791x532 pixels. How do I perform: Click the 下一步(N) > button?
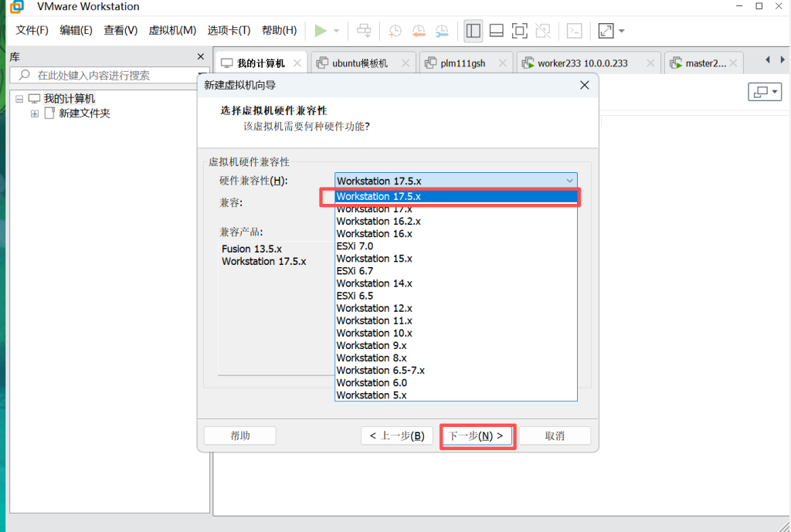point(477,435)
